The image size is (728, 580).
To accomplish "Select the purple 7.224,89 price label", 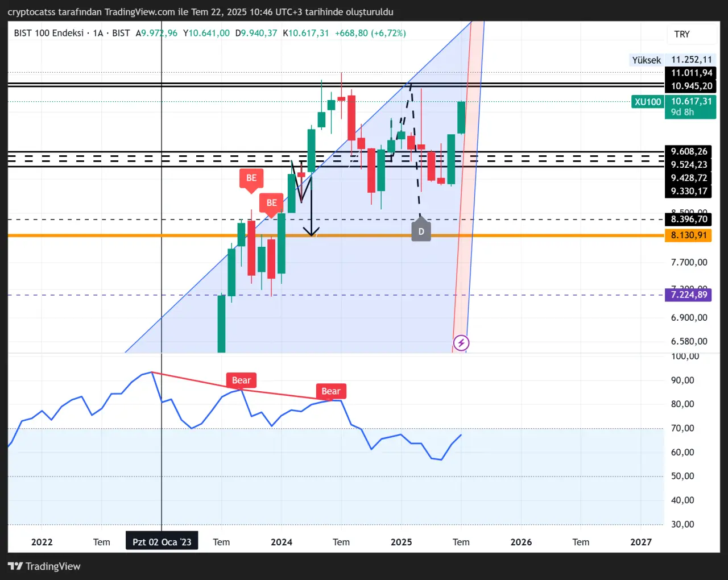I will (x=689, y=295).
